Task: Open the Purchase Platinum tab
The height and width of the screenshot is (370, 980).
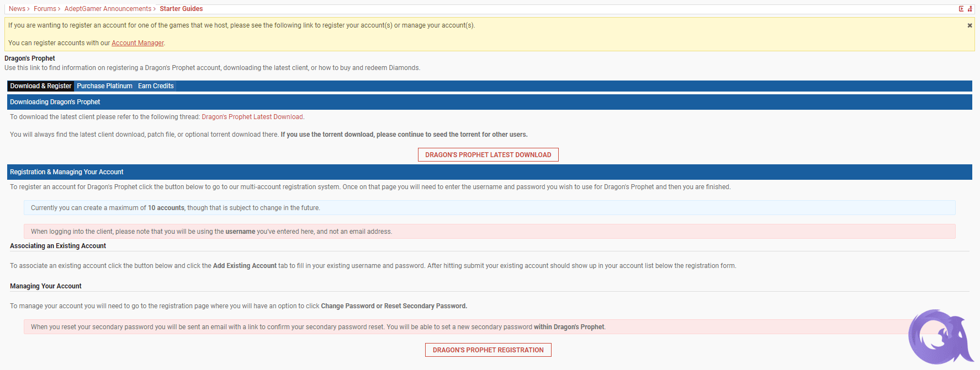Action: [104, 86]
